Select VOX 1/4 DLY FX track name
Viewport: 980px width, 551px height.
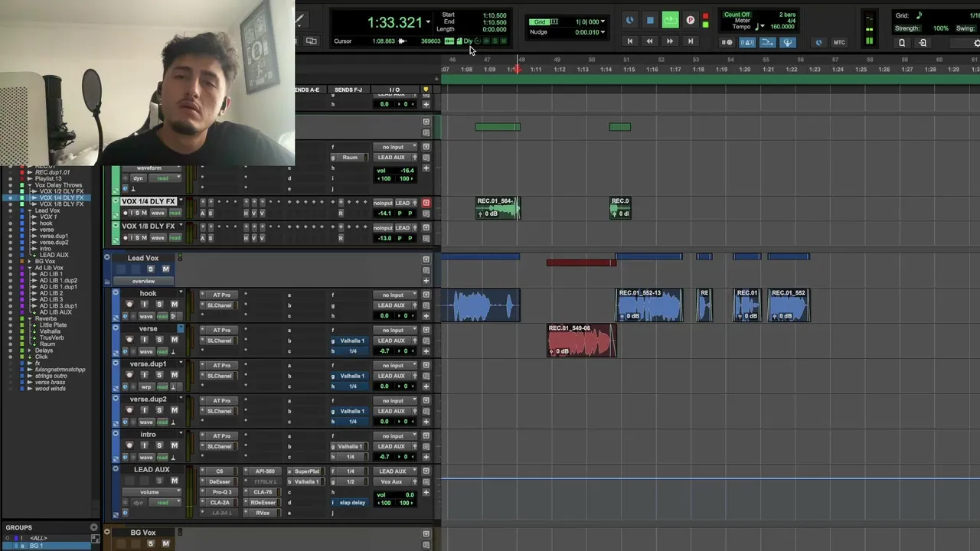pos(149,201)
